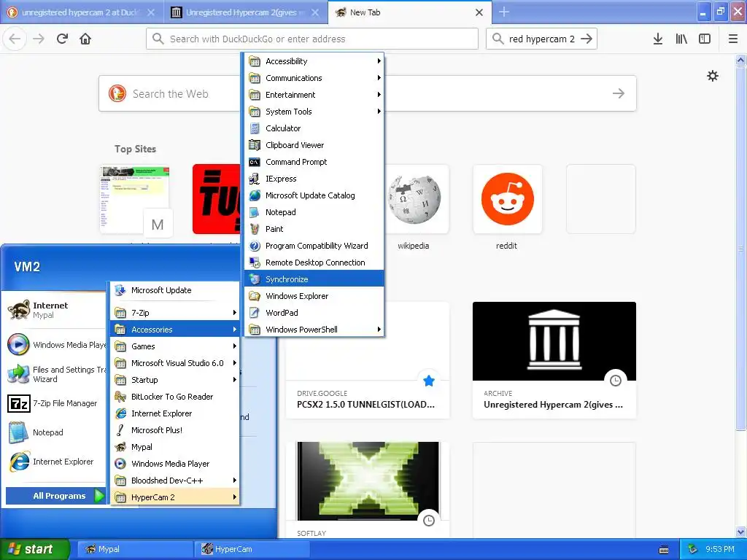
Task: Click the back arrow in browser toolbar
Action: coord(15,39)
